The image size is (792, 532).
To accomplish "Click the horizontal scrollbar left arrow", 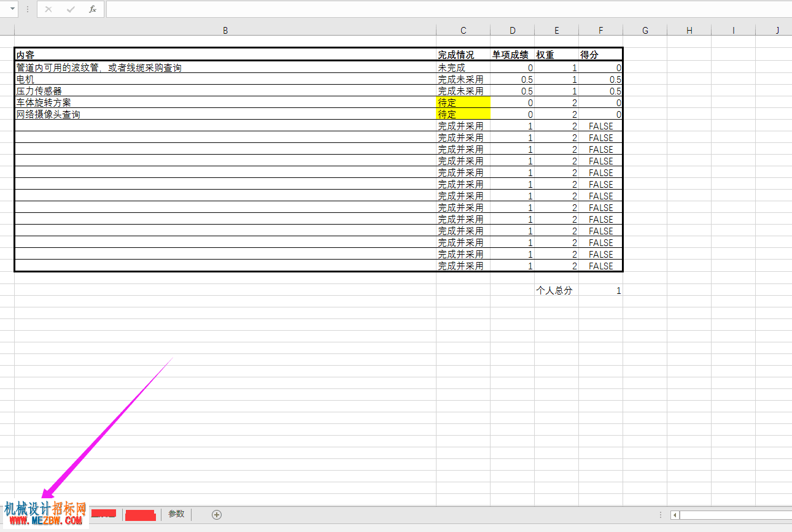I will 675,515.
